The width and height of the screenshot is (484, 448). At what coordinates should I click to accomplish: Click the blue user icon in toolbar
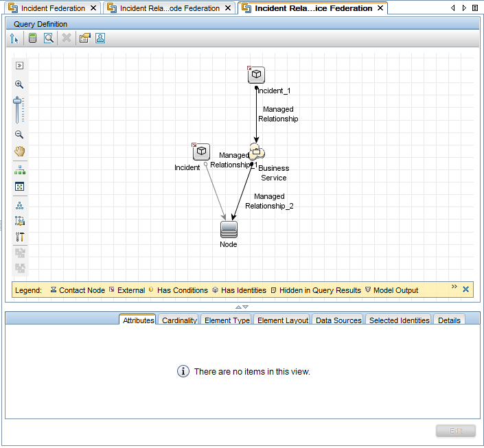100,38
